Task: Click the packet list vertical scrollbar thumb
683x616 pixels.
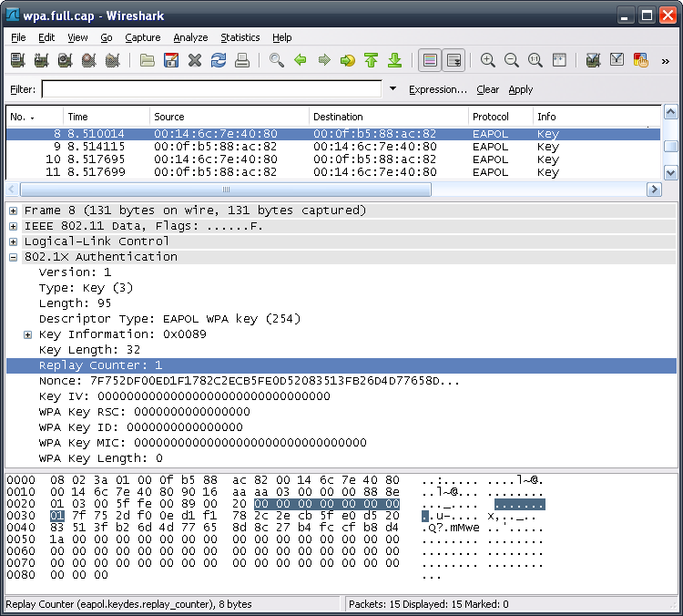Action: [x=670, y=147]
